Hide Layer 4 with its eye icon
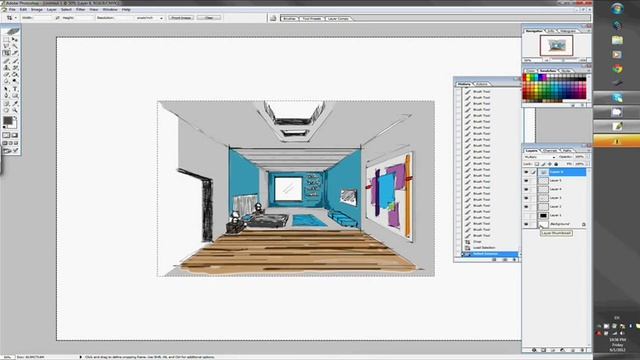Viewport: 640px width, 360px height. (x=526, y=189)
